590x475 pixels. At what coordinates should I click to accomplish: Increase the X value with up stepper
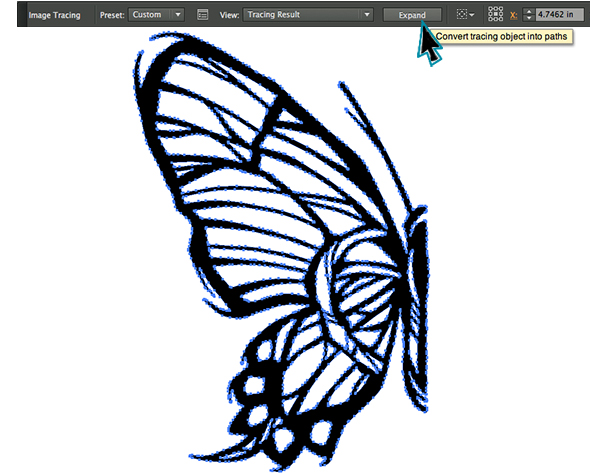tap(529, 11)
